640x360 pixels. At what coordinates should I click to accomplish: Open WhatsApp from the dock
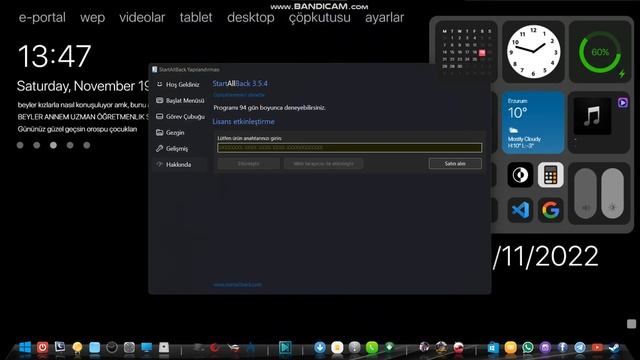[x=528, y=348]
